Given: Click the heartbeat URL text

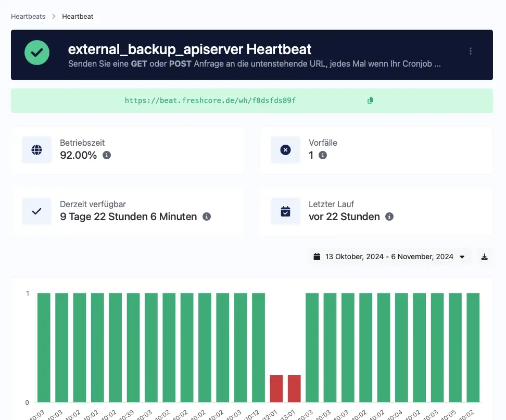Looking at the screenshot, I should [210, 100].
